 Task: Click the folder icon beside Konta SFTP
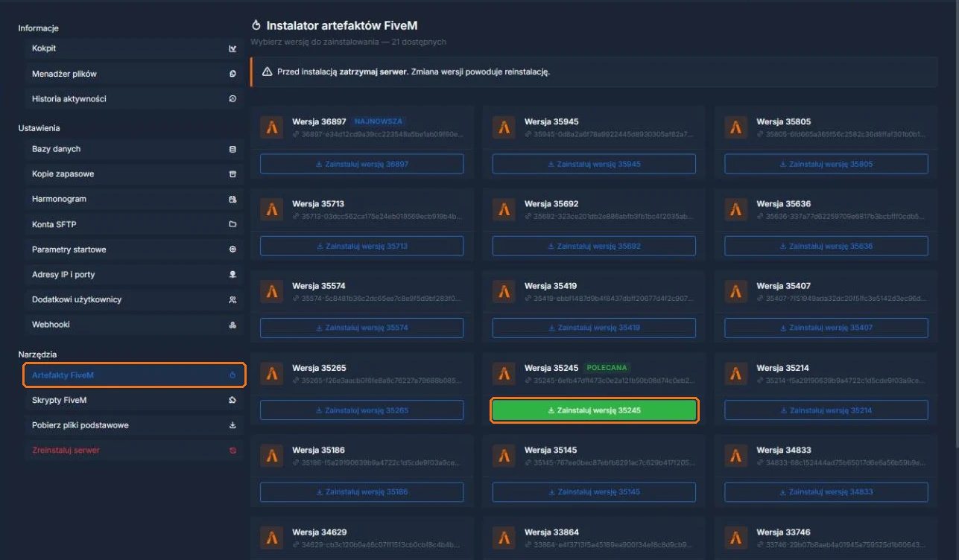pos(232,224)
